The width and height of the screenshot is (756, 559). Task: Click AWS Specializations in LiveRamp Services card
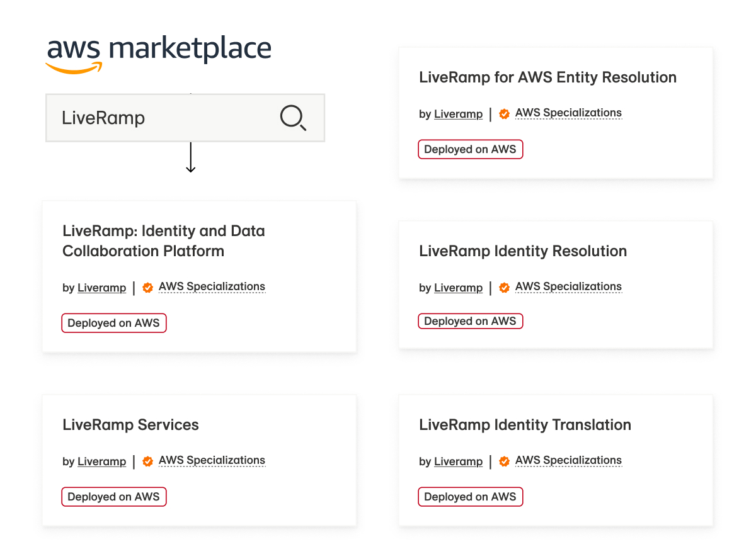coord(212,461)
